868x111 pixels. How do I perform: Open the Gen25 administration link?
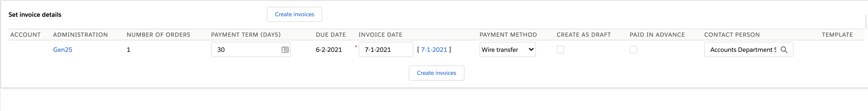pyautogui.click(x=63, y=50)
